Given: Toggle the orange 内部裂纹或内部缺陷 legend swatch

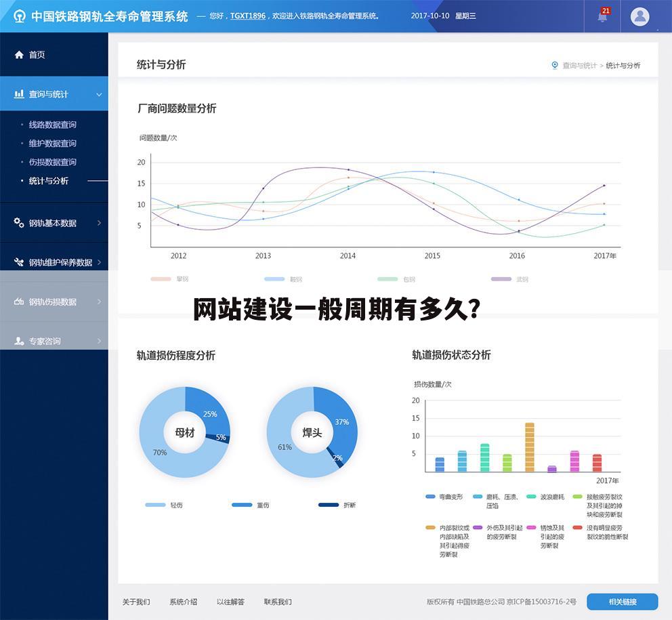Looking at the screenshot, I should click(430, 527).
